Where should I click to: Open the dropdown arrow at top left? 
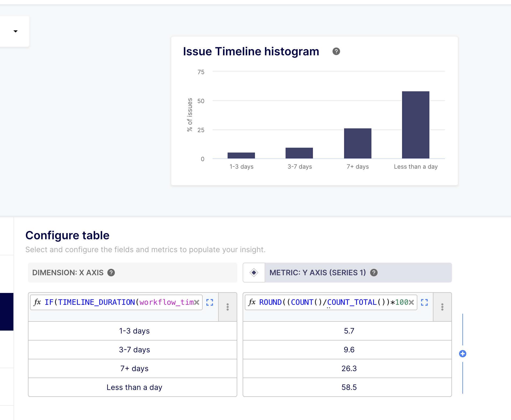point(16,31)
